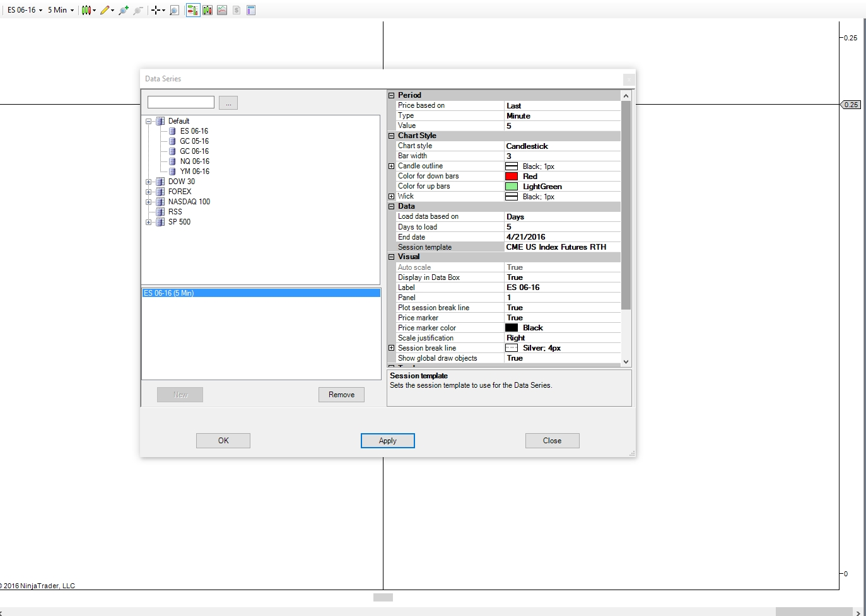
Task: Open Data Series from the chart toolbar
Action: point(208,10)
